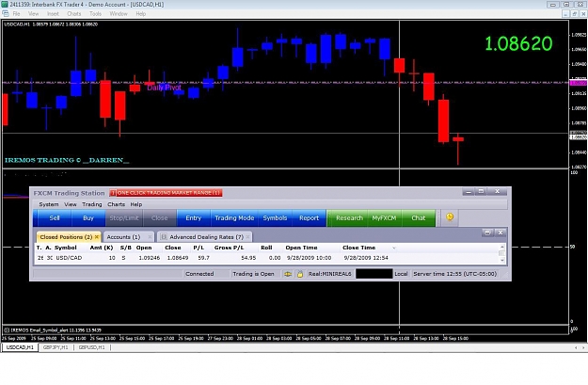The height and width of the screenshot is (385, 588).
Task: Sort by the Open Time column header
Action: tap(301, 248)
